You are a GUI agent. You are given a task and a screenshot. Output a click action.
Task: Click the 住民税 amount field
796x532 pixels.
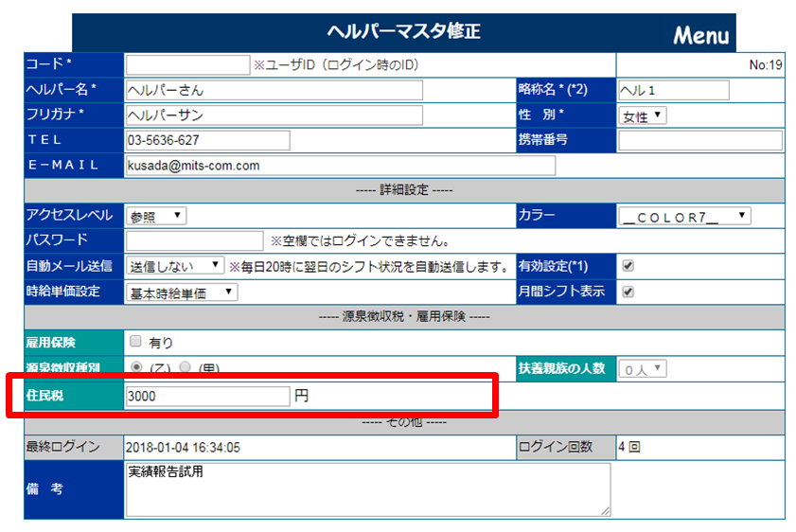[207, 397]
